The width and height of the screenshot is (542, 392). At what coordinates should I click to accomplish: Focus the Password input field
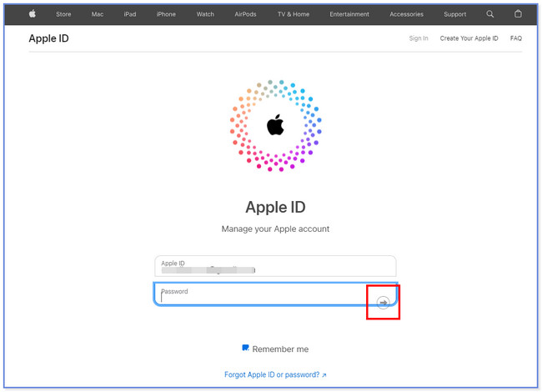[275, 294]
